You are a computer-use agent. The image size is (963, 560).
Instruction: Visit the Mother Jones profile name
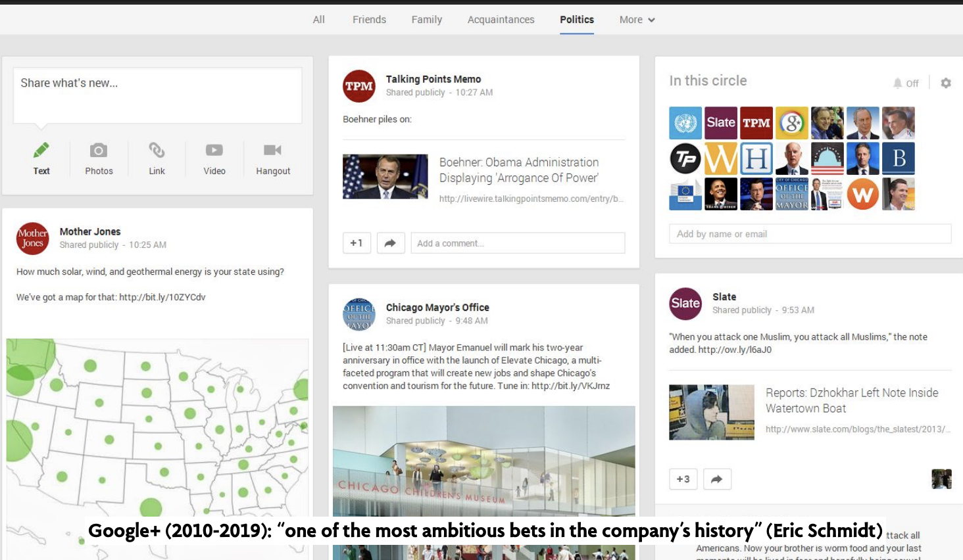90,231
